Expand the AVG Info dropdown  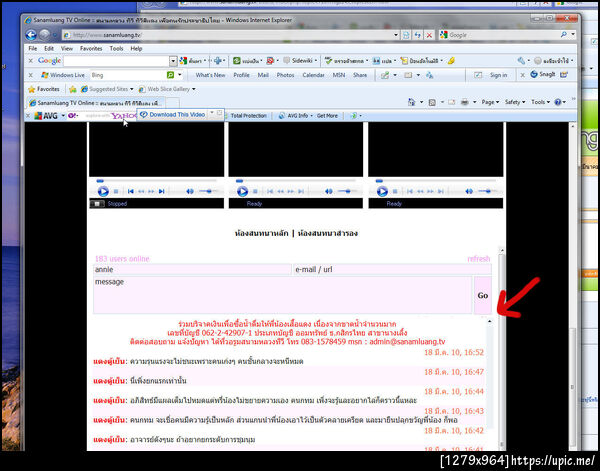pyautogui.click(x=311, y=116)
